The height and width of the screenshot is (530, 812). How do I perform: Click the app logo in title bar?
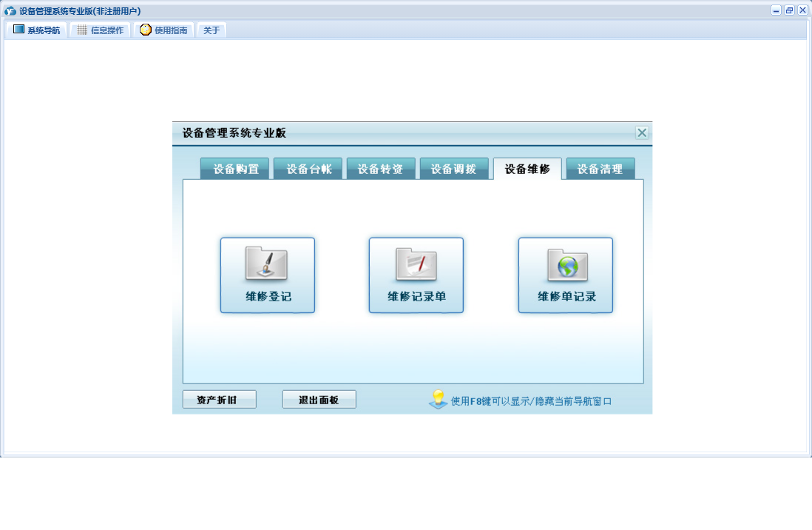10,11
